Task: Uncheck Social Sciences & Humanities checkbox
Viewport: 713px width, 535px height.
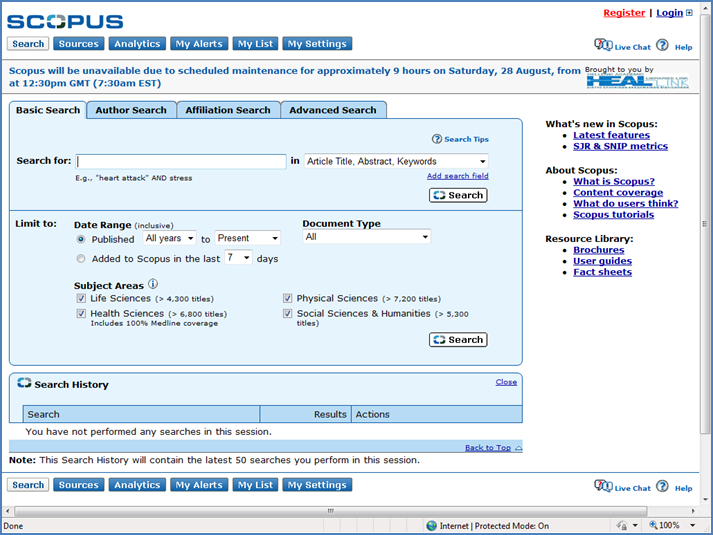Action: pyautogui.click(x=287, y=313)
